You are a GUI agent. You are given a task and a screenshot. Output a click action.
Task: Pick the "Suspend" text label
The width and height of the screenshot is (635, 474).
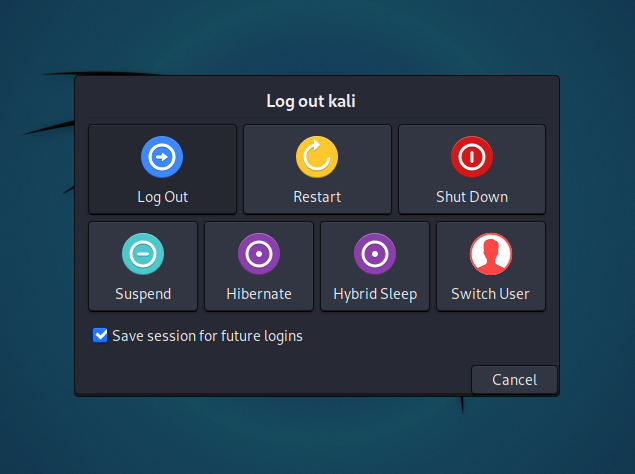tap(143, 294)
